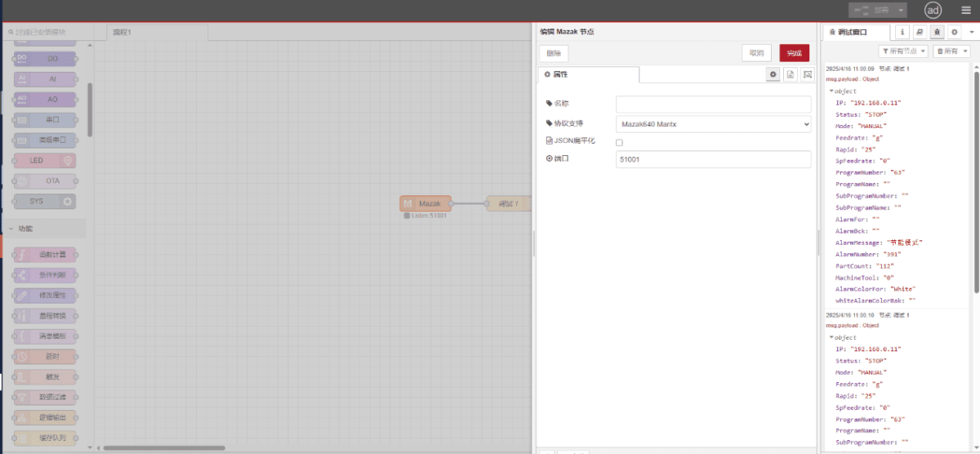Select the 逻辑输出 logic output node
980x454 pixels.
(45, 418)
